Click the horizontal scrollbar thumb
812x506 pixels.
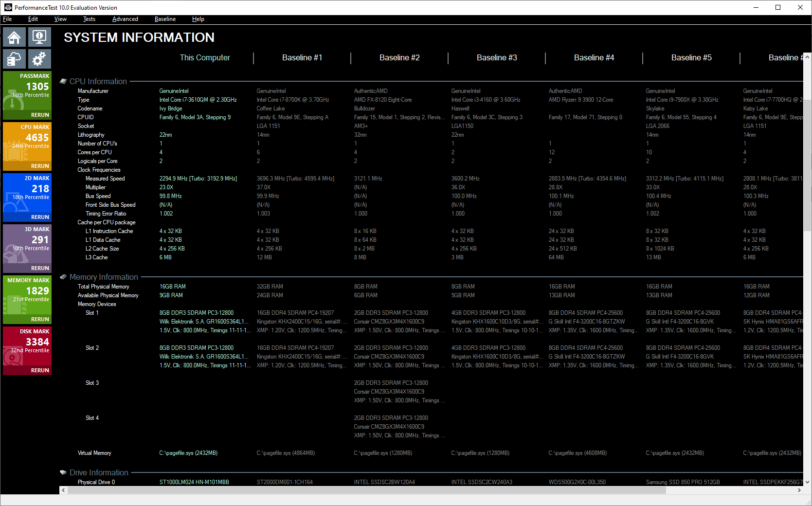367,490
